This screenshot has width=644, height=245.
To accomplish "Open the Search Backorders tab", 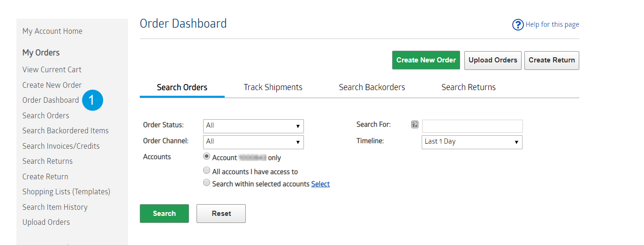I will (x=372, y=87).
